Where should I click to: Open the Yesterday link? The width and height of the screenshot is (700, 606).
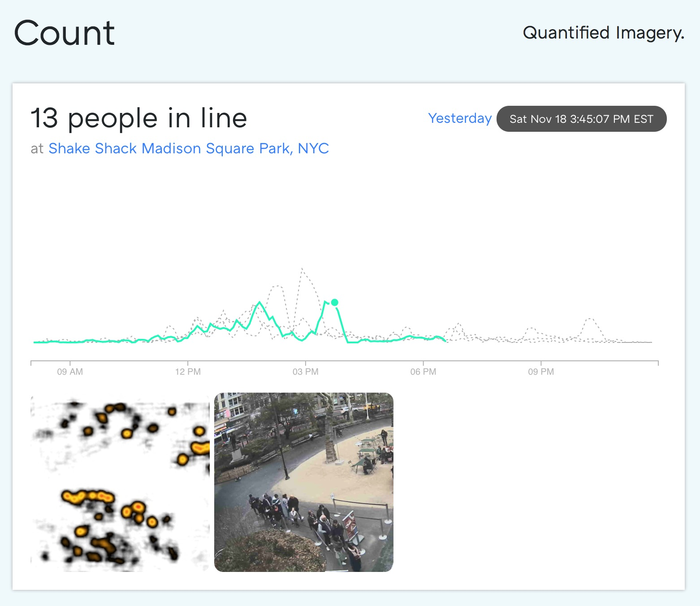460,118
